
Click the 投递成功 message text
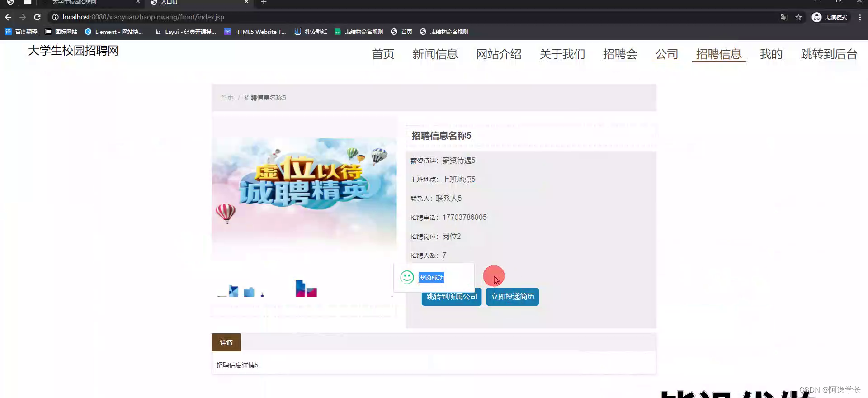pyautogui.click(x=431, y=278)
